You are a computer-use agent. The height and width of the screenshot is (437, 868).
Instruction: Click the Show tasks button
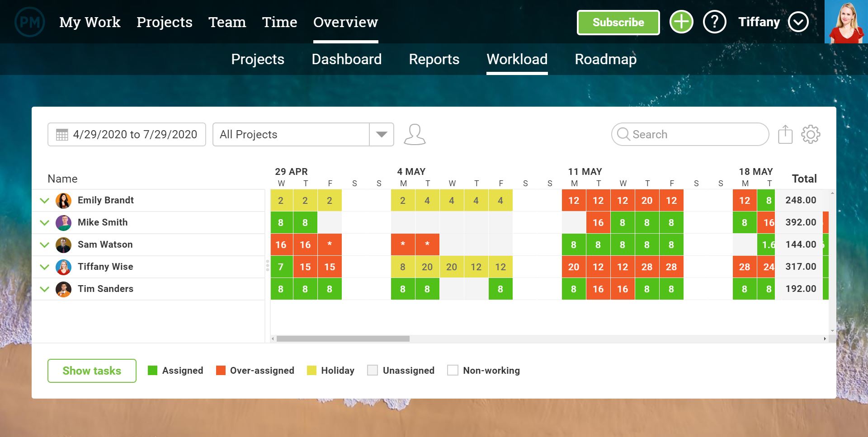[92, 371]
